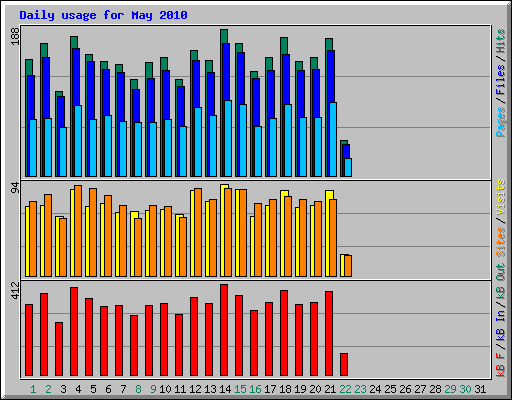The image size is (512, 400).
Task: Select day 1 label on x-axis
Action: pos(33,389)
